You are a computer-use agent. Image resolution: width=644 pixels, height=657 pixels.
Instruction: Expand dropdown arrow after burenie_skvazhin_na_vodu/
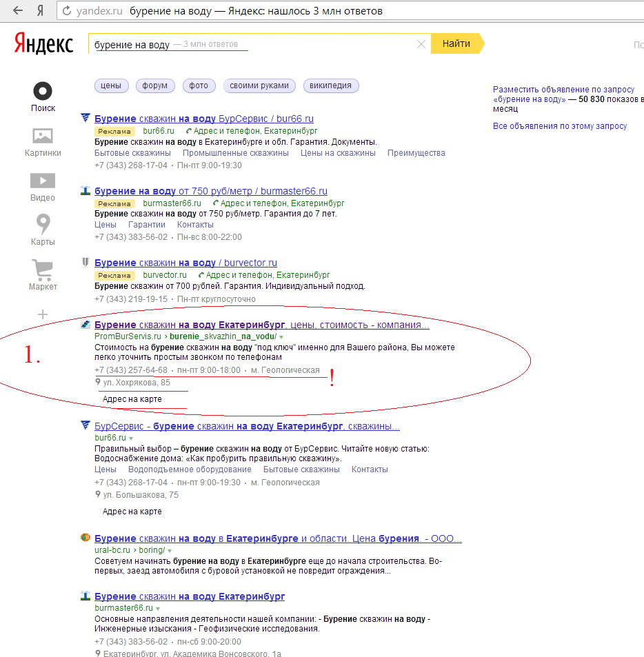coord(281,337)
